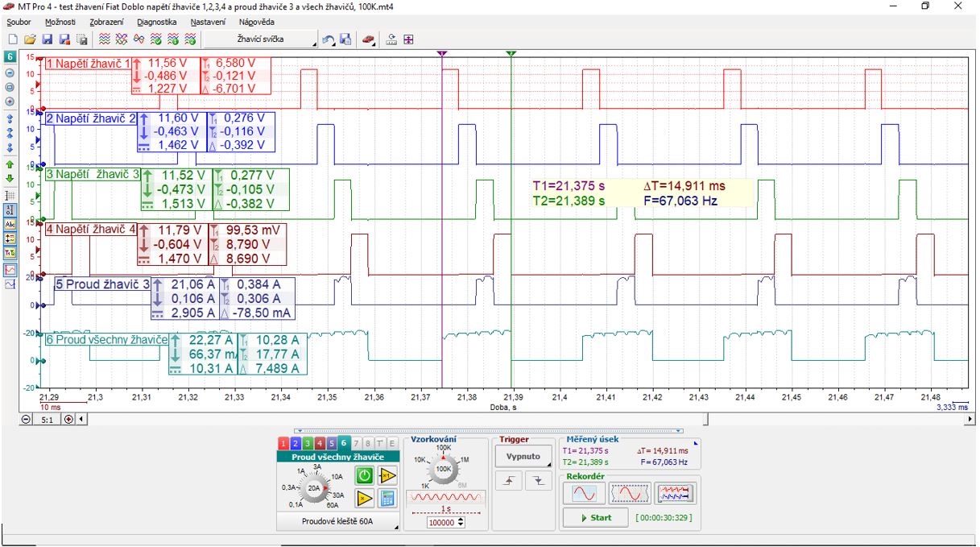Open the Možnosti menu
This screenshot has height=547, width=980.
(60, 22)
